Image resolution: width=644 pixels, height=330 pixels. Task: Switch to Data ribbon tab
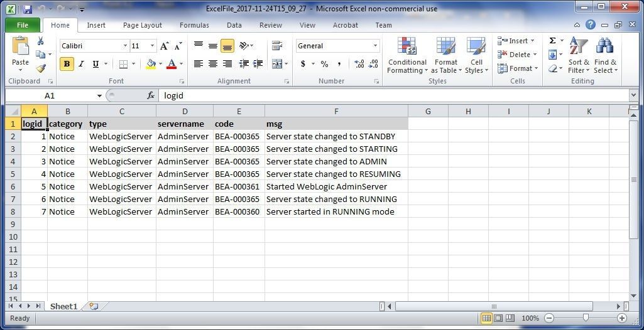(x=234, y=25)
